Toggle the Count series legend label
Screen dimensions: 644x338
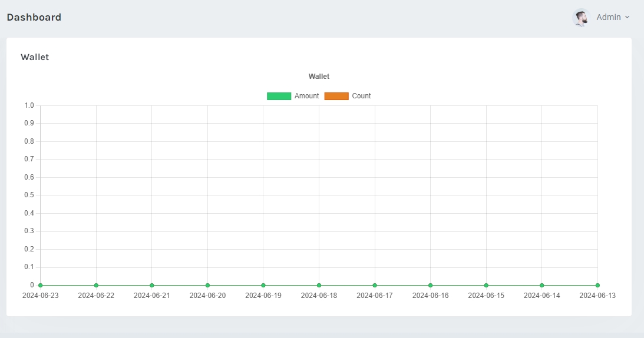pyautogui.click(x=361, y=96)
